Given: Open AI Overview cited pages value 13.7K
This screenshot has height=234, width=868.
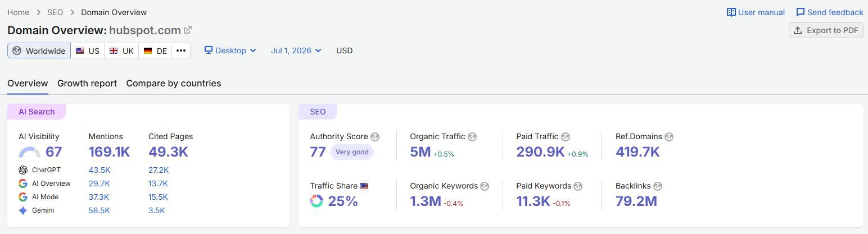Looking at the screenshot, I should click(158, 183).
